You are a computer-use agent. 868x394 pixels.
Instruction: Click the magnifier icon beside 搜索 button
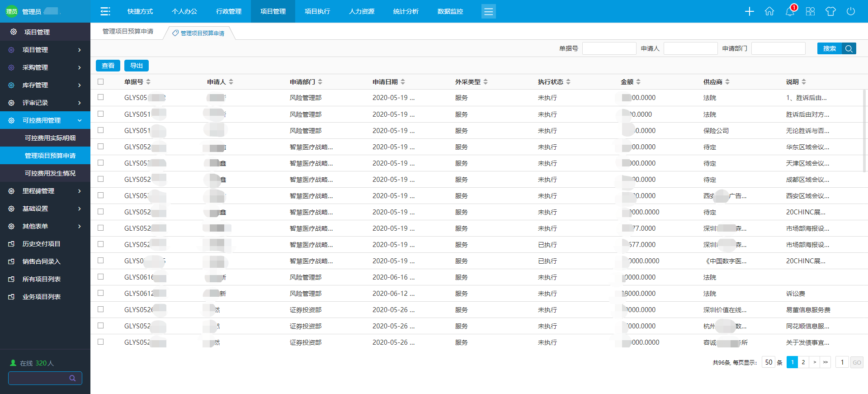[849, 48]
